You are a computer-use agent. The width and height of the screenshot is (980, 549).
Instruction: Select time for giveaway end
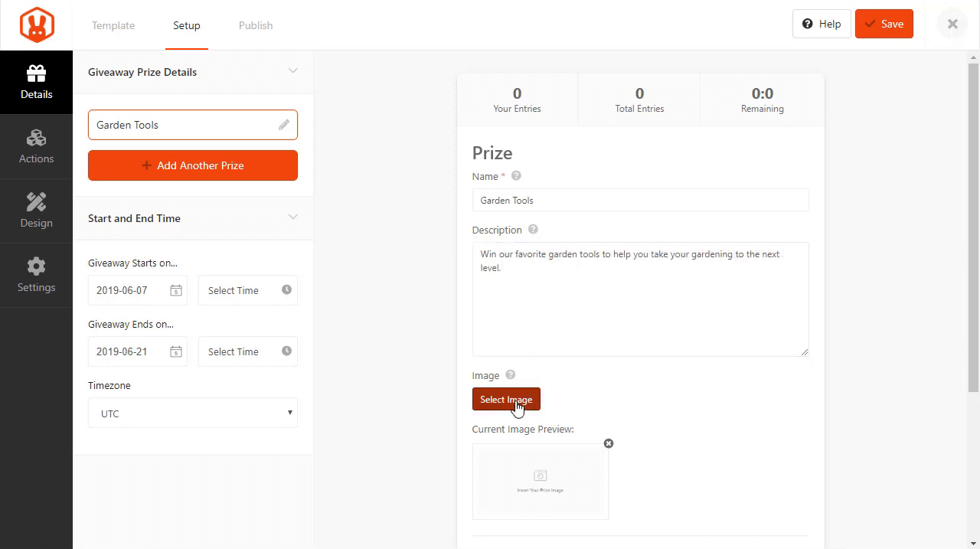pyautogui.click(x=248, y=352)
